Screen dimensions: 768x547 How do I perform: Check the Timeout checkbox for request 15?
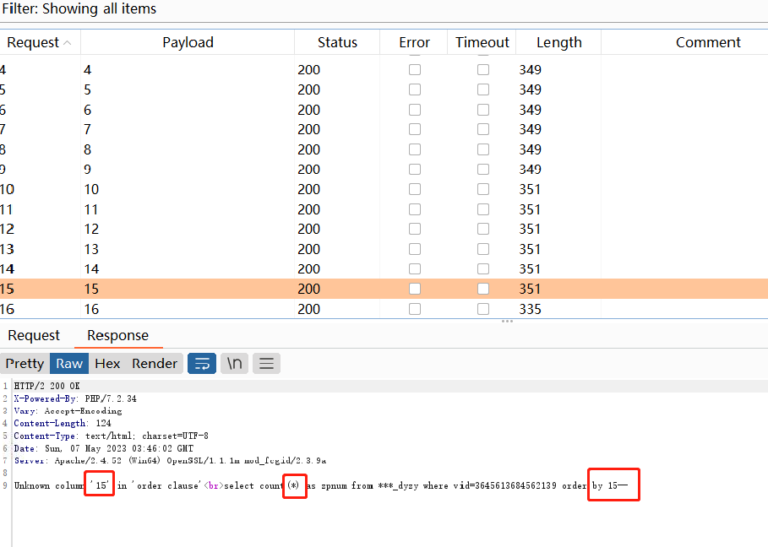(483, 290)
